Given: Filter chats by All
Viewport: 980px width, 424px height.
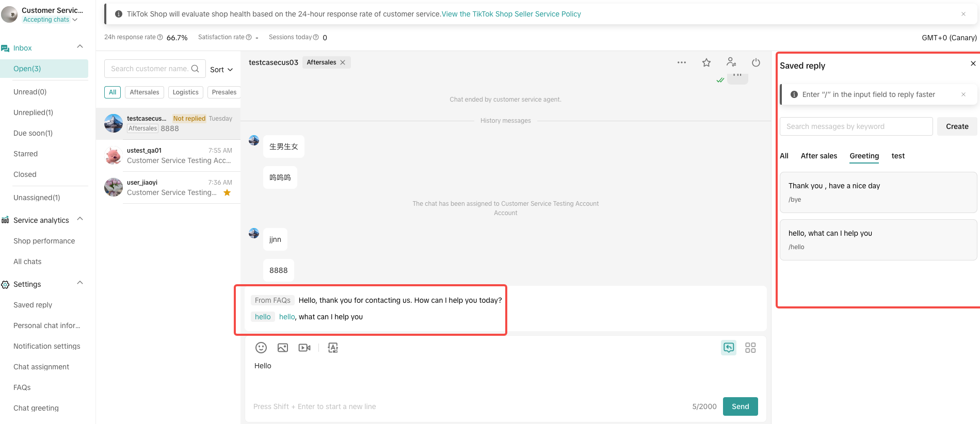Looking at the screenshot, I should tap(113, 92).
